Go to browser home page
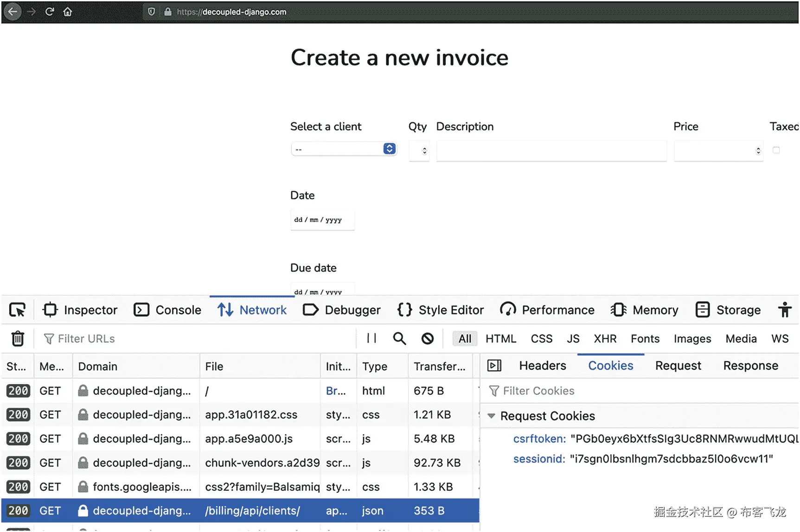The image size is (800, 532). tap(68, 12)
